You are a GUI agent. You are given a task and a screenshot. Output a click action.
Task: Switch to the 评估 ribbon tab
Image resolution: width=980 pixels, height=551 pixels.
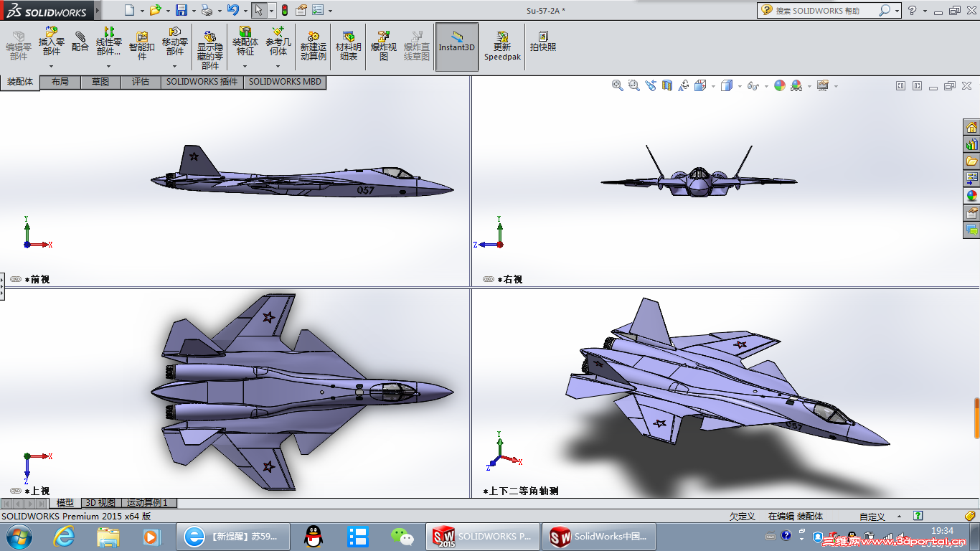pos(141,82)
